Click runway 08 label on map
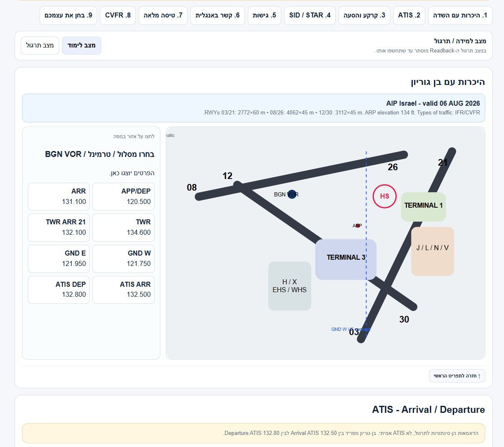504x447 pixels. click(x=192, y=187)
